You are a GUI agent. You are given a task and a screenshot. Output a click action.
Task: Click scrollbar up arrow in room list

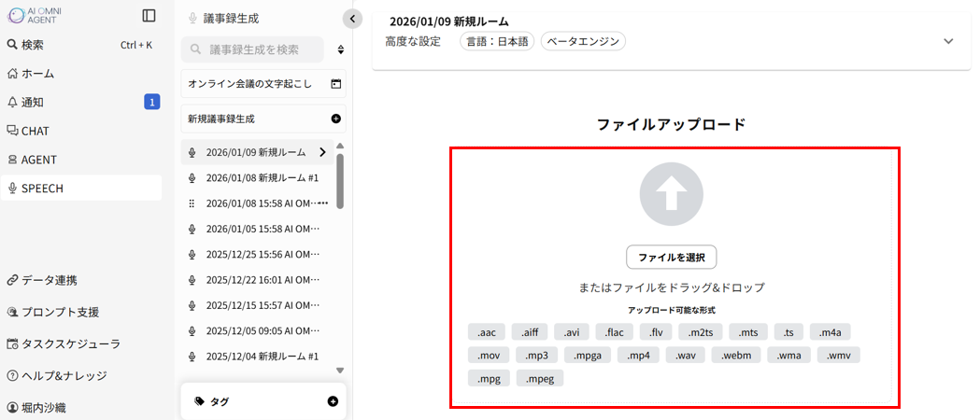(340, 146)
